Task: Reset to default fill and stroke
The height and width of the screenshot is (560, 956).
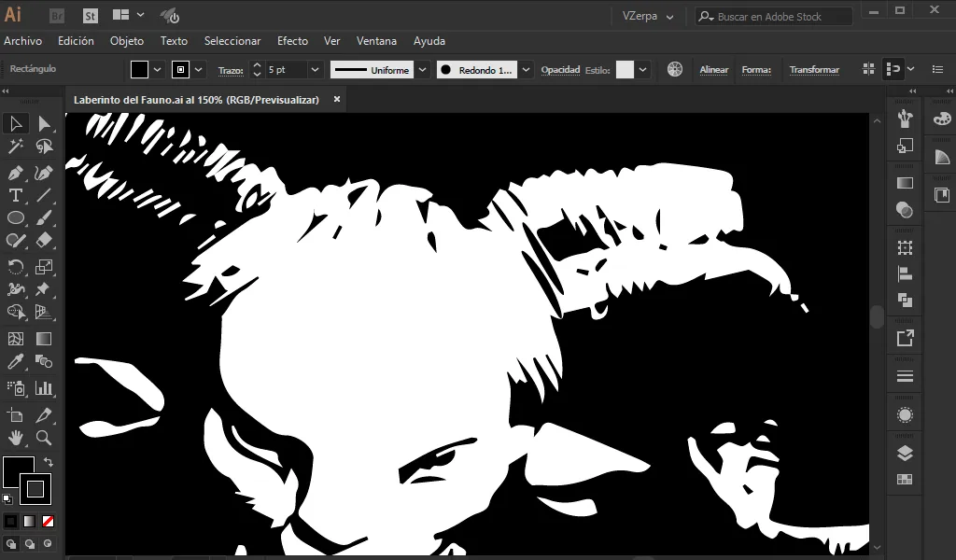Action: click(7, 499)
